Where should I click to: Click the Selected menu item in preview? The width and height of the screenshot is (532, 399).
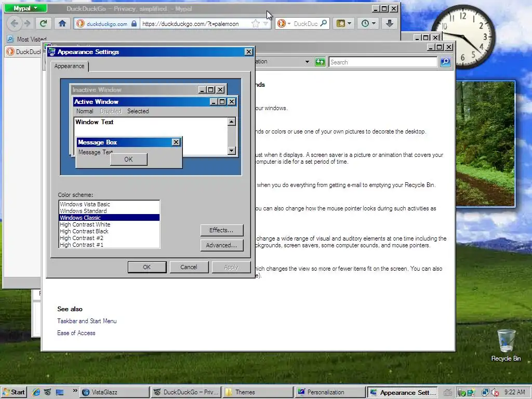pos(138,111)
